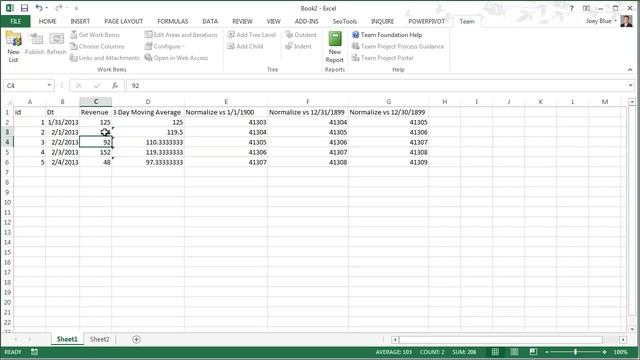Switch to Normal view icon
Viewport: 640px width, 360px height.
pos(495,352)
